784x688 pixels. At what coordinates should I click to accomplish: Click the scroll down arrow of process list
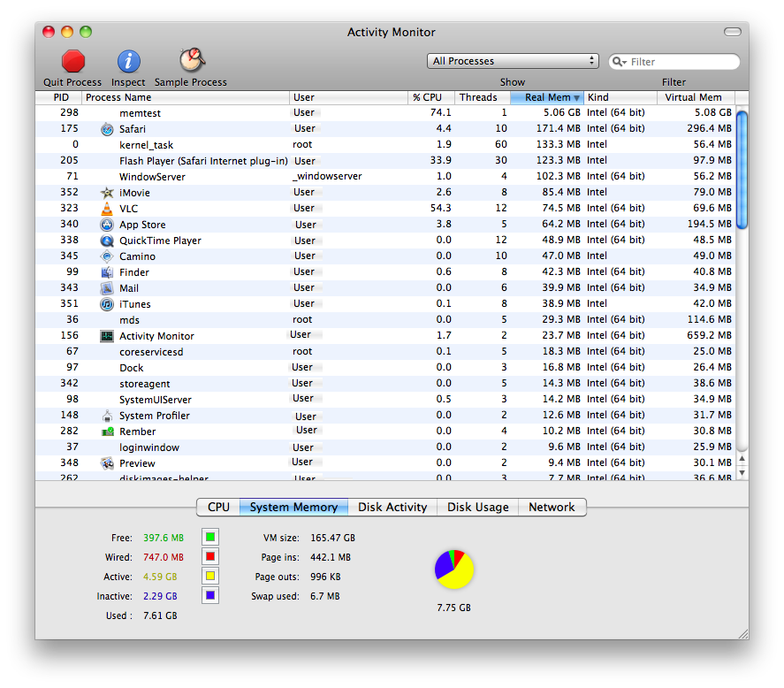click(742, 473)
